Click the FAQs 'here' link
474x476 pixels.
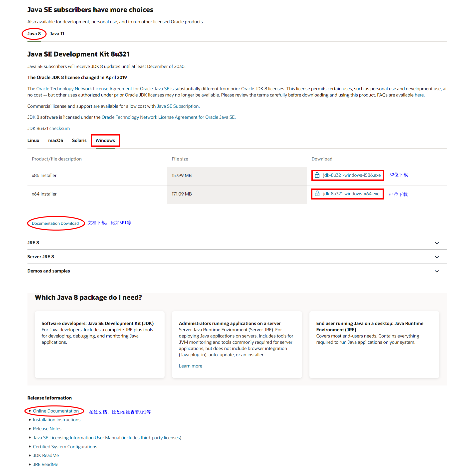pos(419,95)
